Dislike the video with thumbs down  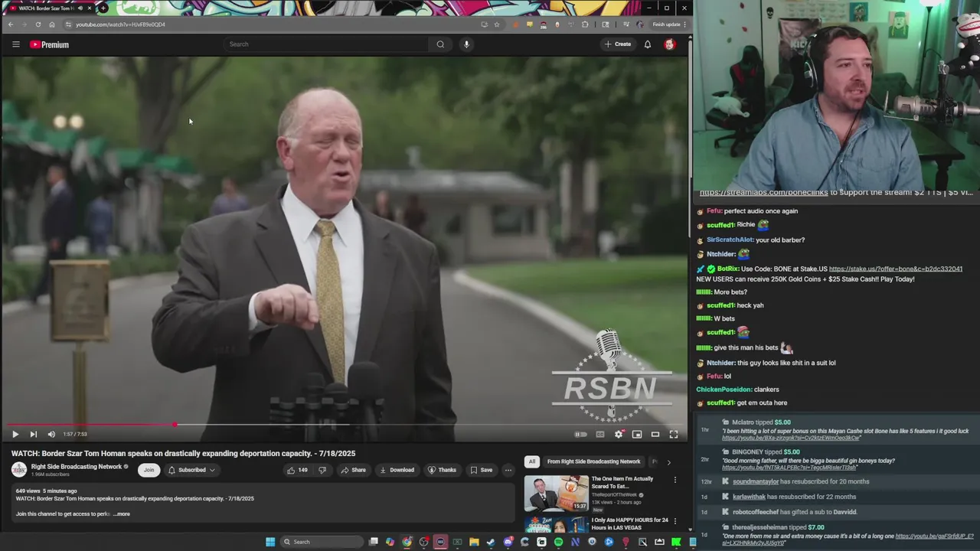pyautogui.click(x=322, y=470)
